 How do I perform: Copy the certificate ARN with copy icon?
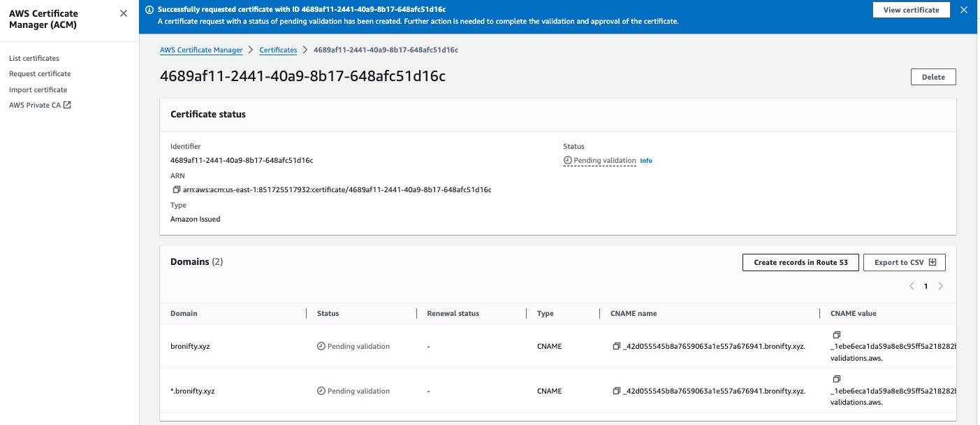[x=177, y=189]
